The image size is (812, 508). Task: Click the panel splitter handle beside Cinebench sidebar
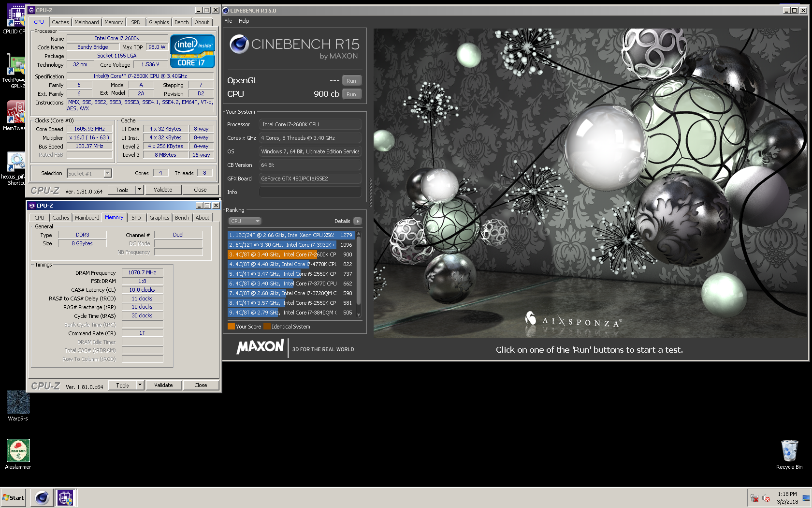371,194
